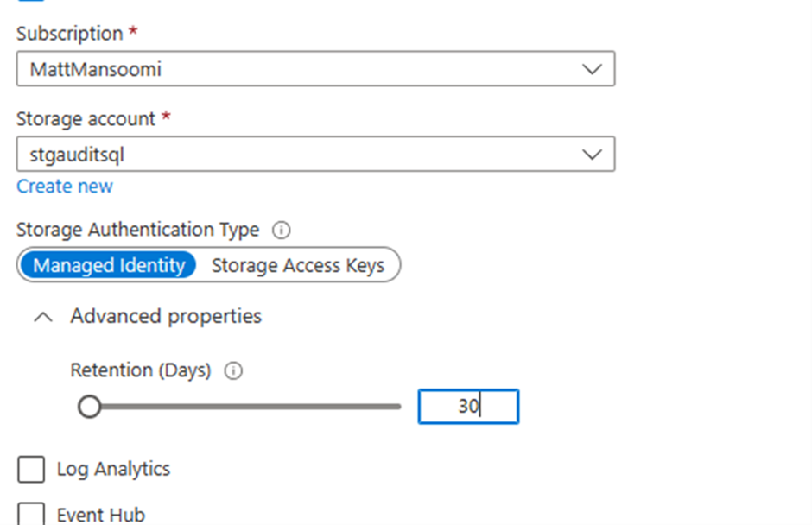The image size is (812, 525).
Task: Click the Retention (Days) info icon
Action: pyautogui.click(x=233, y=370)
